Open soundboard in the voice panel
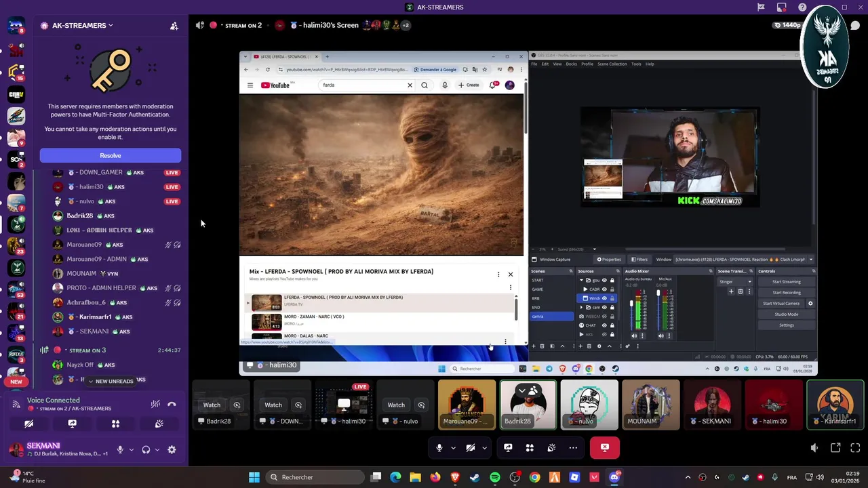The width and height of the screenshot is (868, 488). pos(159,424)
